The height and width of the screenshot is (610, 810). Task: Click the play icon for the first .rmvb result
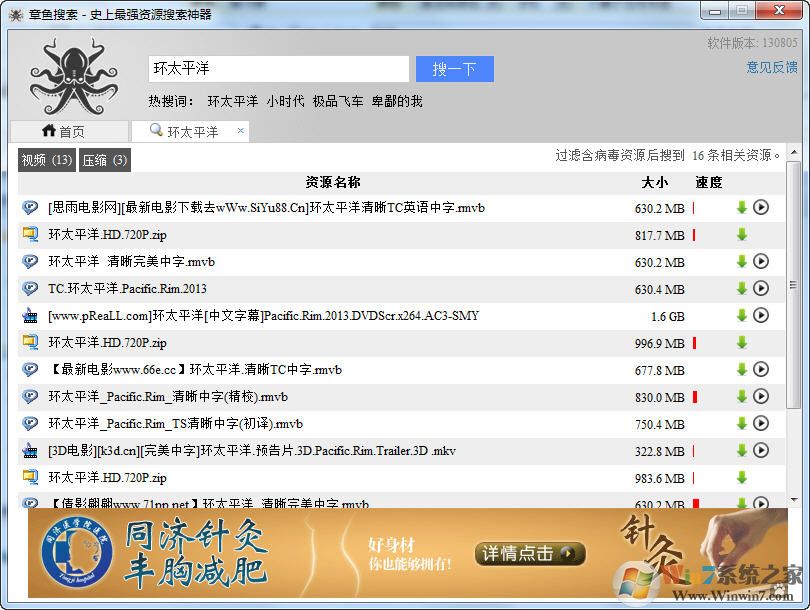763,208
